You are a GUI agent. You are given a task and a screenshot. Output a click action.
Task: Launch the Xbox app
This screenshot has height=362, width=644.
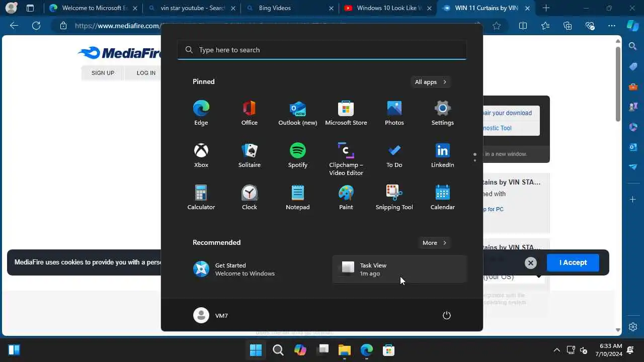(x=201, y=155)
